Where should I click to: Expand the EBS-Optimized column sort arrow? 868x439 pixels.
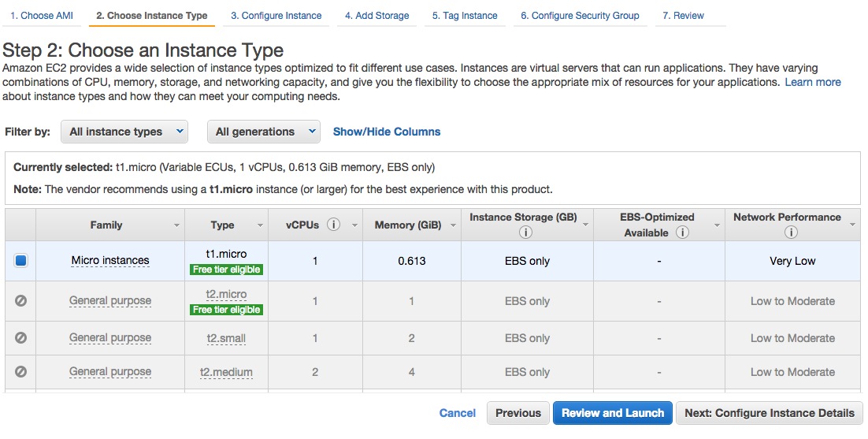[x=717, y=225]
